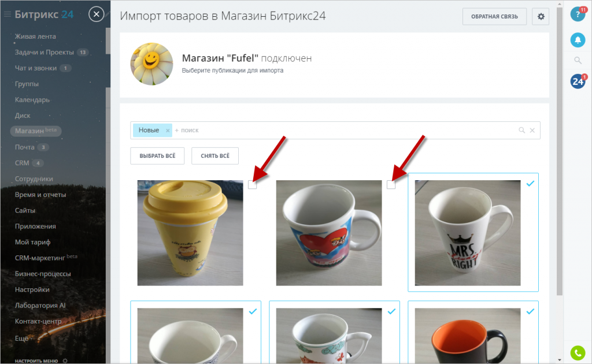Click the yellow cup with lid thumbnail
The width and height of the screenshot is (592, 364).
190,233
